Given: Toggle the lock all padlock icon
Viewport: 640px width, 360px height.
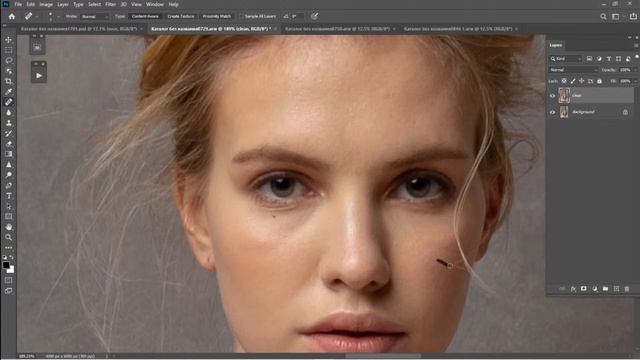Looking at the screenshot, I should pos(599,81).
